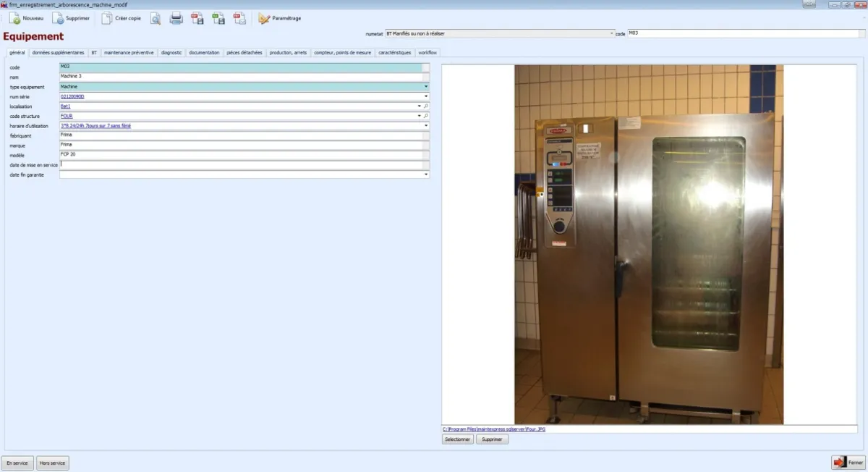Switch to the général tab
868x472 pixels.
17,53
